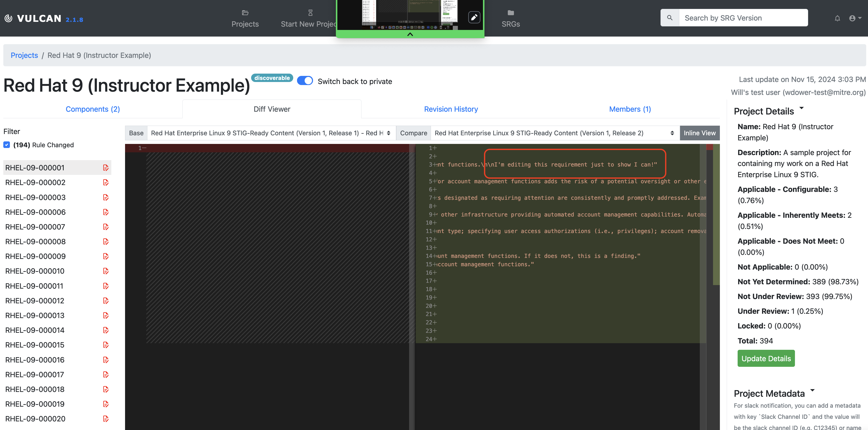Click edit icon beside RHEL-09-000010
Screen dimensions: 868x430
coord(106,271)
